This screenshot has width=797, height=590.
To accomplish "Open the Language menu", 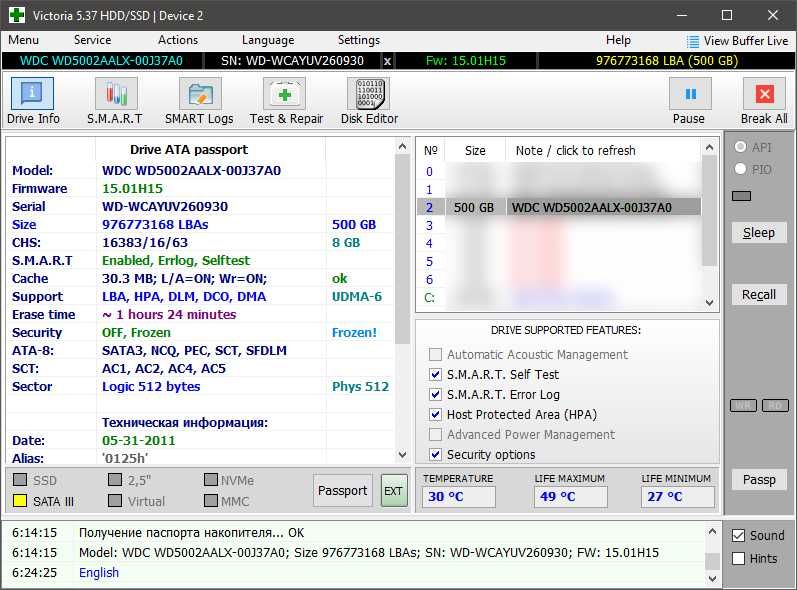I will point(268,40).
